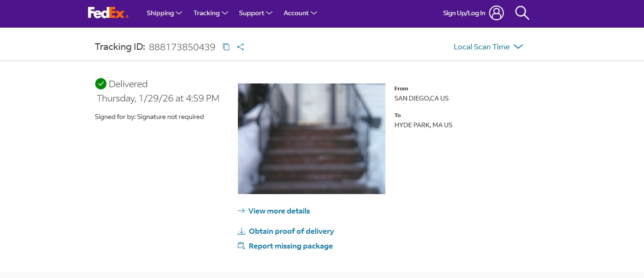Click the user profile avatar icon
Screen dimensions: 644x278
(496, 13)
